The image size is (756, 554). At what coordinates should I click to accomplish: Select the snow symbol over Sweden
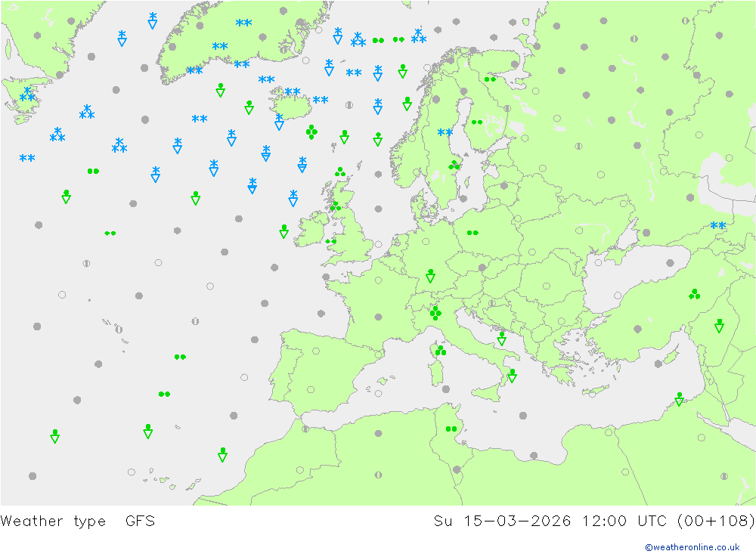click(x=445, y=132)
